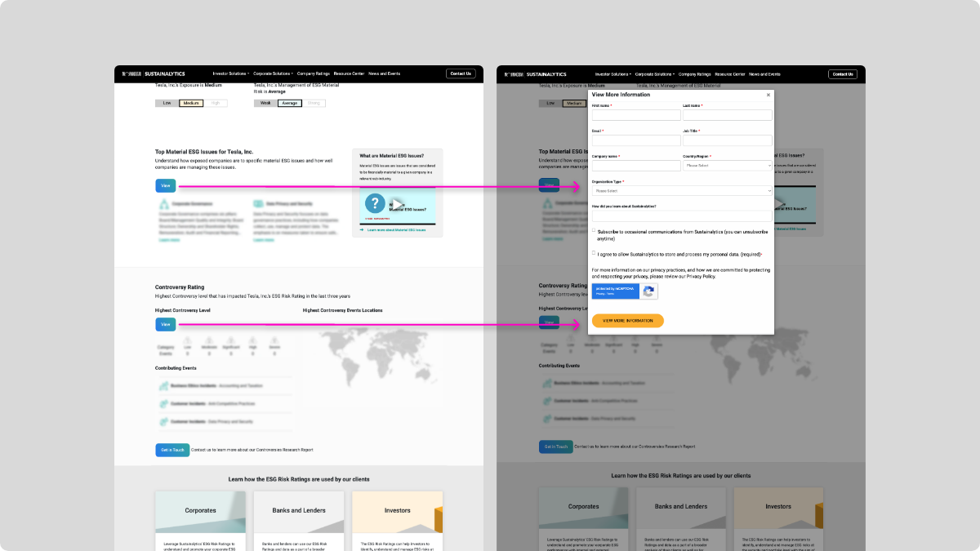The width and height of the screenshot is (980, 551).
Task: Click the How did you learn about Sustainalytics field
Action: 682,216
